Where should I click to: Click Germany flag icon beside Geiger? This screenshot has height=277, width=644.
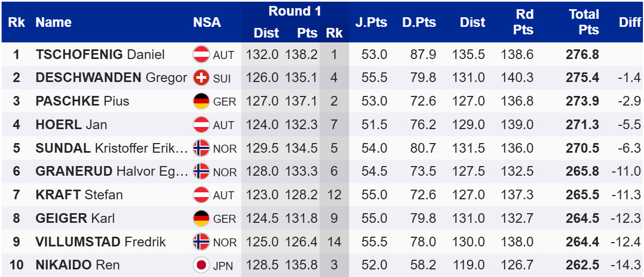201,219
